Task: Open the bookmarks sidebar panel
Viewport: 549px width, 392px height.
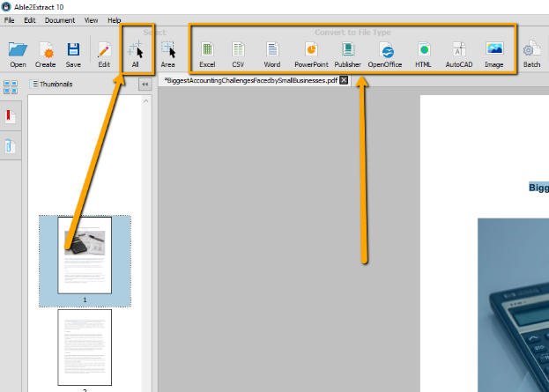Action: 11,116
